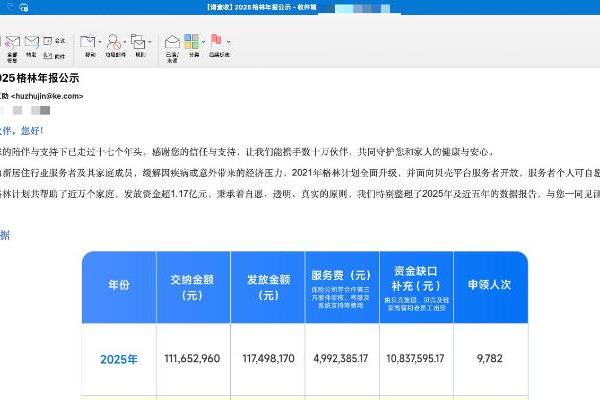This screenshot has height=400, width=600.
Task: Open the Rules dropdown arrow
Action: click(x=150, y=42)
